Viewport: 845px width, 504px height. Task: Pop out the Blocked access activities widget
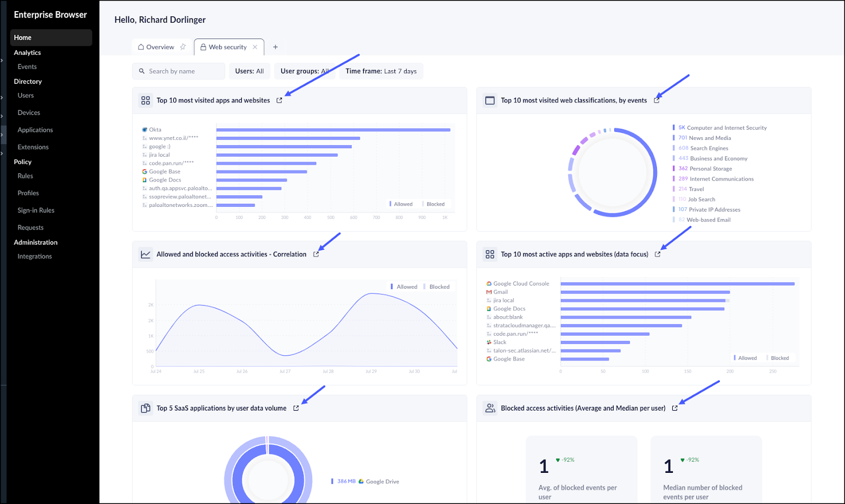(x=674, y=408)
